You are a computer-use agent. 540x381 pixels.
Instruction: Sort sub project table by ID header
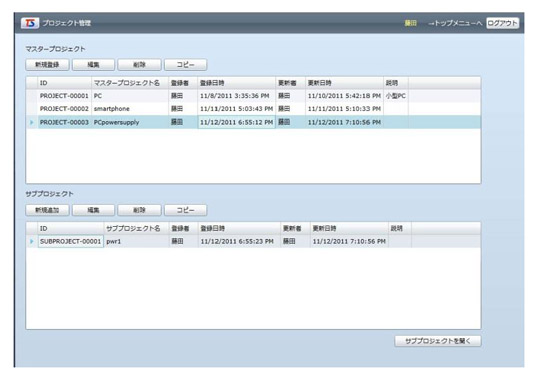click(71, 228)
